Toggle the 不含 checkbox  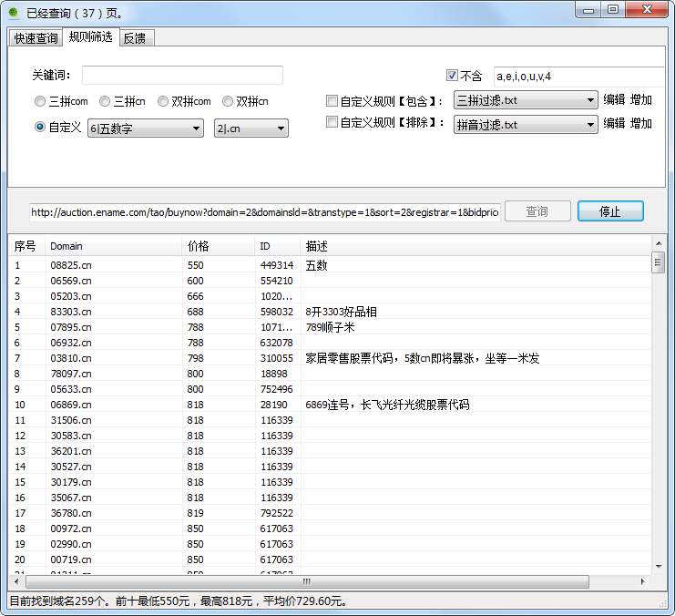point(452,76)
